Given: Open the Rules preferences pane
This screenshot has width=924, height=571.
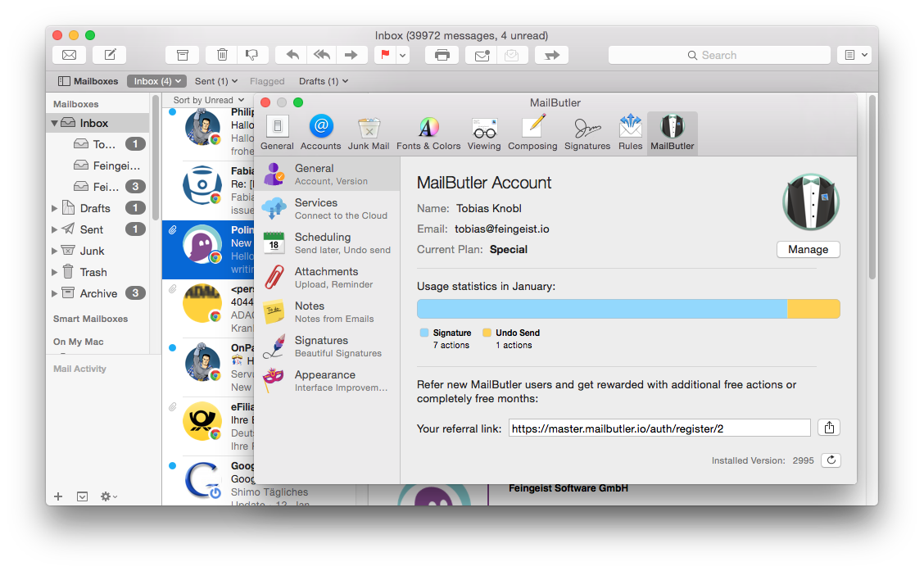Looking at the screenshot, I should coord(630,134).
